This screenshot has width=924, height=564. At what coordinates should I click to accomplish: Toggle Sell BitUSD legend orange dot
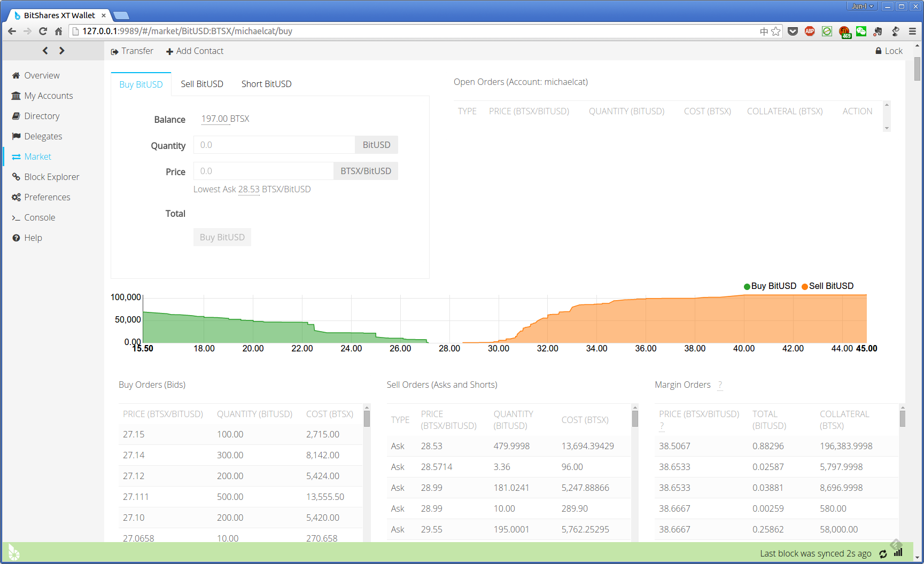pos(805,286)
